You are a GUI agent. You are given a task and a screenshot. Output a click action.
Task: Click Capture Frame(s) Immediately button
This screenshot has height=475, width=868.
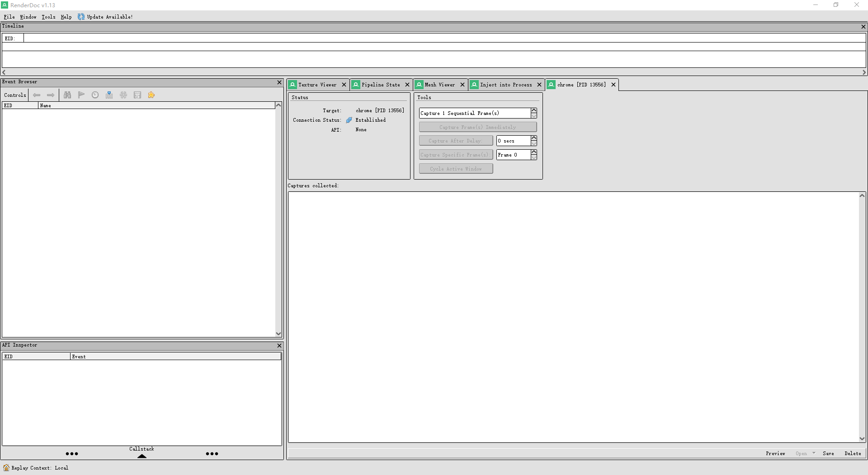[x=478, y=127]
